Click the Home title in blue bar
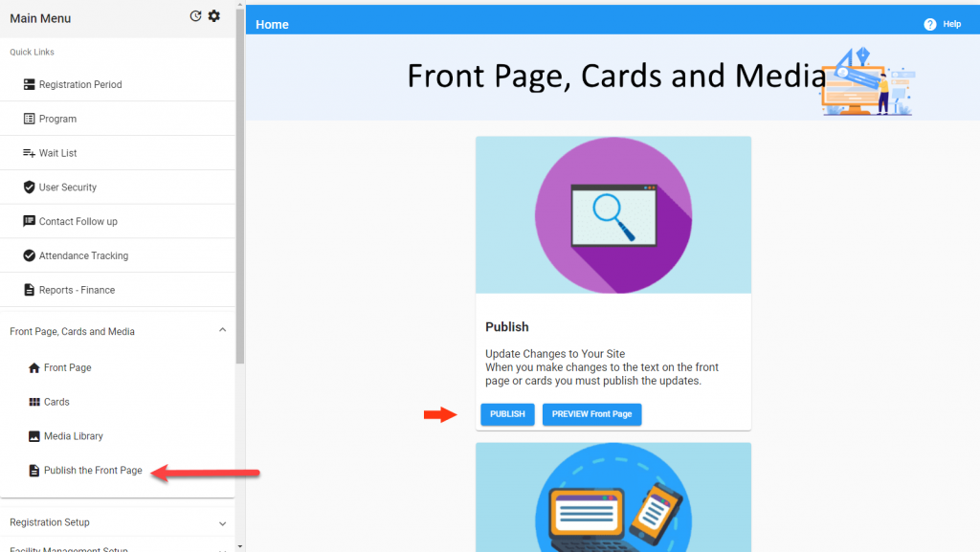This screenshot has height=552, width=980. pyautogui.click(x=272, y=24)
